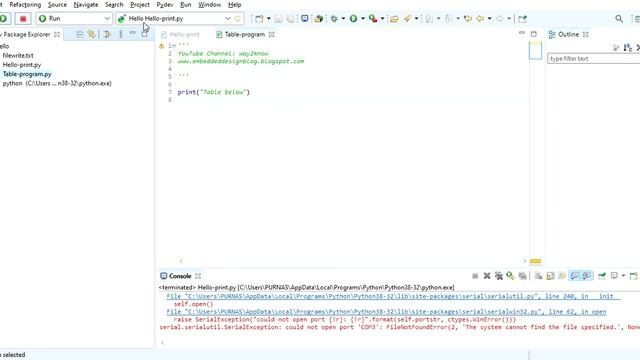Toggle Show Console When Standard Out Changes
Image resolution: width=640 pixels, height=360 pixels.
(574, 276)
